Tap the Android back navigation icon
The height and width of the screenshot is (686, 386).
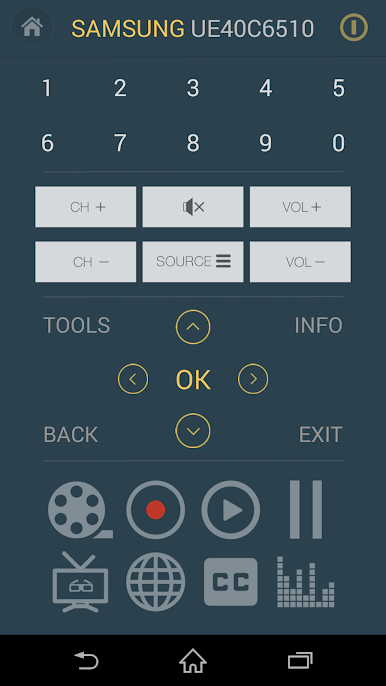coord(87,660)
